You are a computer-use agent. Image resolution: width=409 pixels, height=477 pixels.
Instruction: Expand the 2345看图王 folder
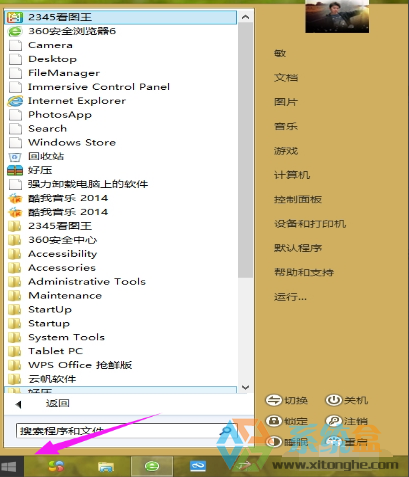coord(121,226)
